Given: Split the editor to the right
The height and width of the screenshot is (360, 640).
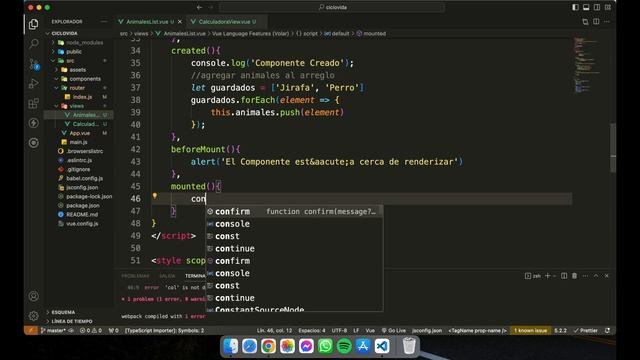Looking at the screenshot, I should 596,22.
